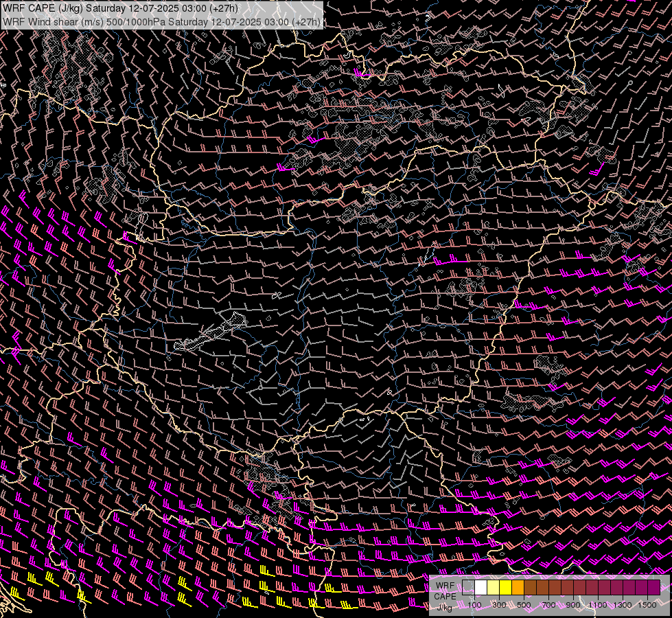This screenshot has height=618, width=672.
Task: Click the WRF Wind shear title line
Action: [x=161, y=21]
